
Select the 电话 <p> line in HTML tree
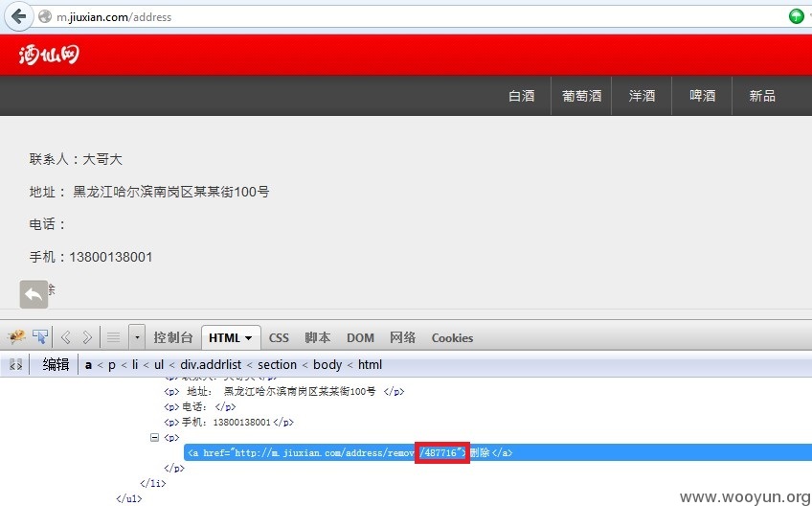click(200, 407)
